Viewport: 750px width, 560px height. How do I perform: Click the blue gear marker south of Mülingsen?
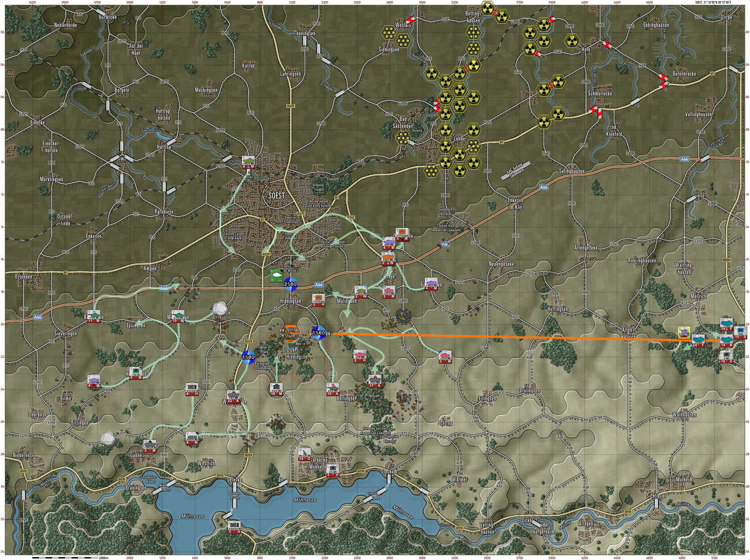pos(403,316)
